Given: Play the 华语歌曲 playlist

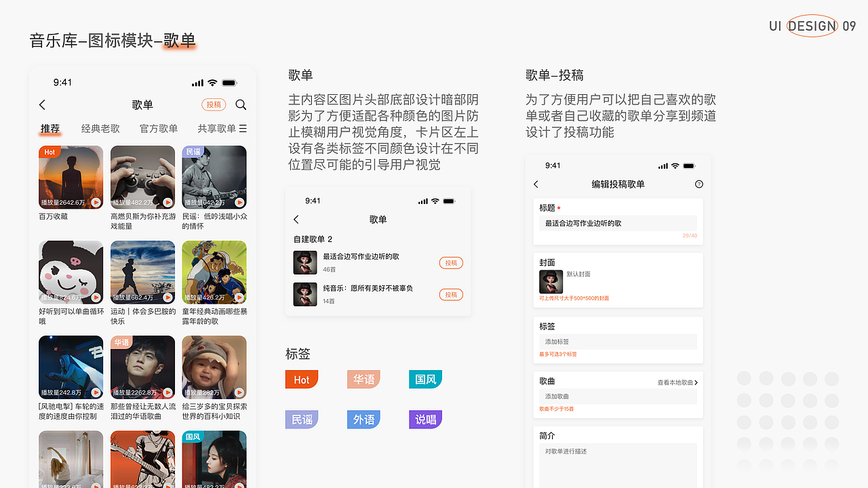Looking at the screenshot, I should point(167,392).
